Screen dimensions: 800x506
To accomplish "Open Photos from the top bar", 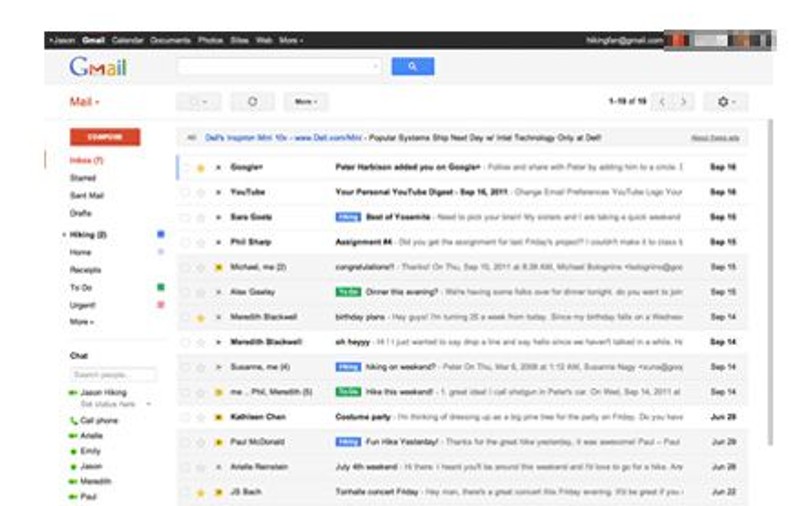I will 211,40.
